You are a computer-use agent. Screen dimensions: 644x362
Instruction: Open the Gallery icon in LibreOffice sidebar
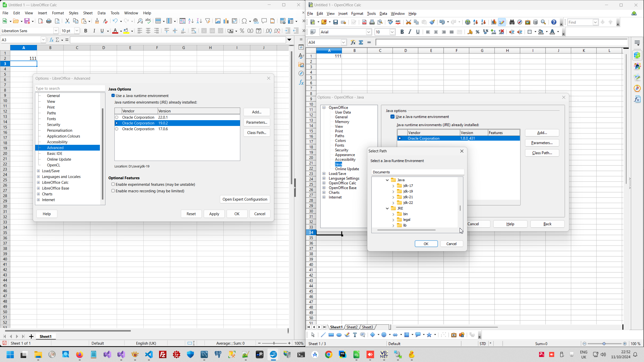(301, 65)
